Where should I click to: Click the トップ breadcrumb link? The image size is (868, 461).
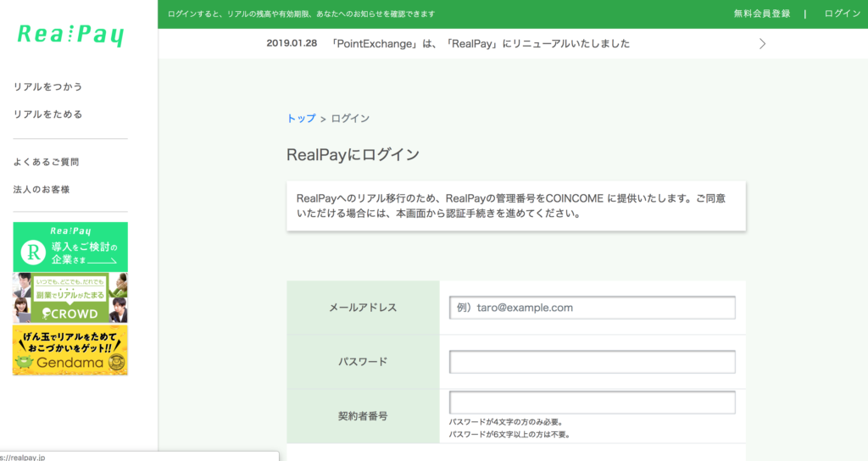click(x=301, y=119)
